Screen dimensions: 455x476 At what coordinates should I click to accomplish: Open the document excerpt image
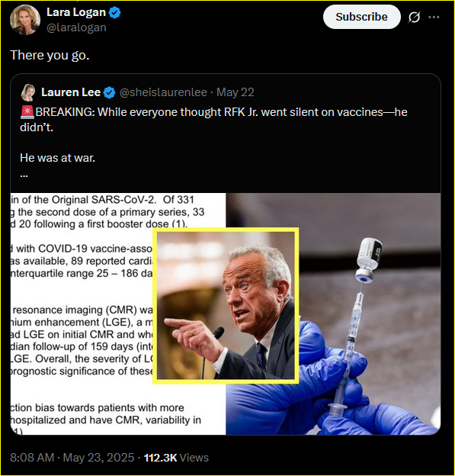pyautogui.click(x=82, y=314)
